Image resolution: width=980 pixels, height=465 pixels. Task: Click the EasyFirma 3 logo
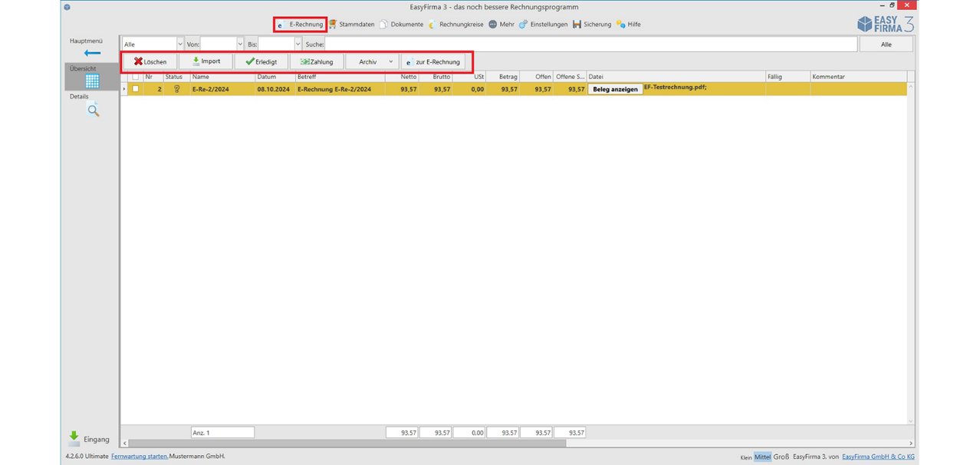point(885,24)
